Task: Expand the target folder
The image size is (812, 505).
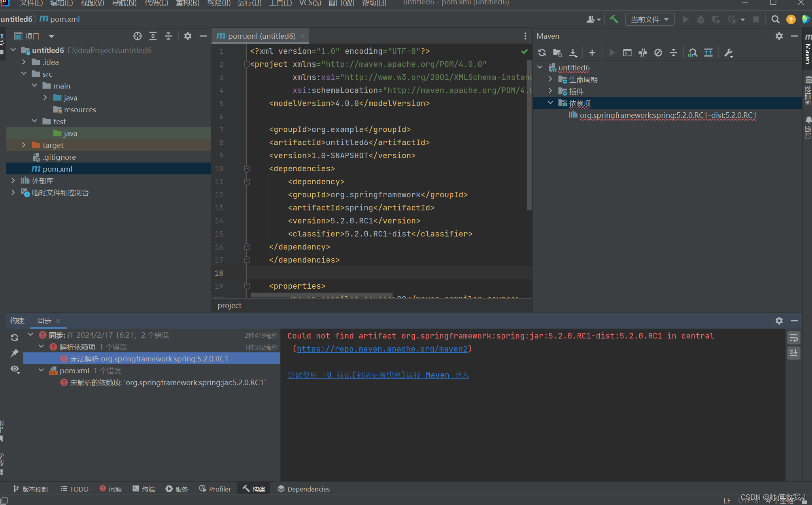Action: tap(24, 145)
